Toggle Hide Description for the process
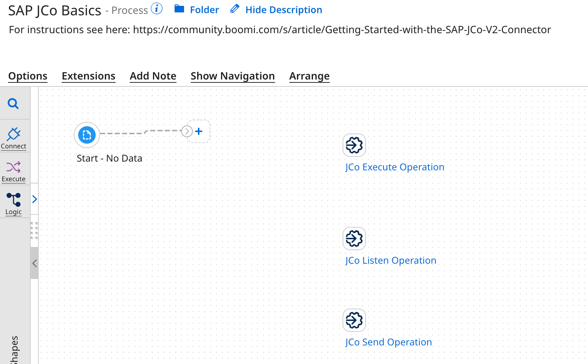 pos(284,9)
